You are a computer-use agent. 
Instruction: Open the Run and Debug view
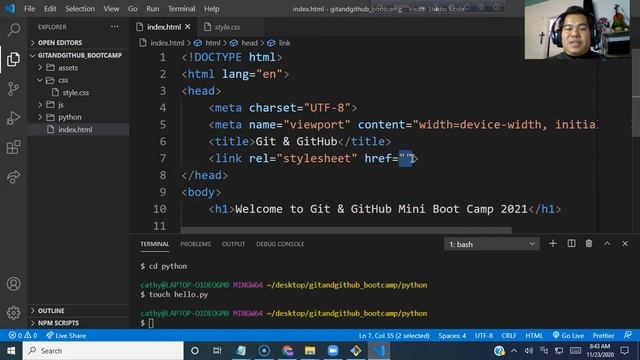pyautogui.click(x=13, y=118)
